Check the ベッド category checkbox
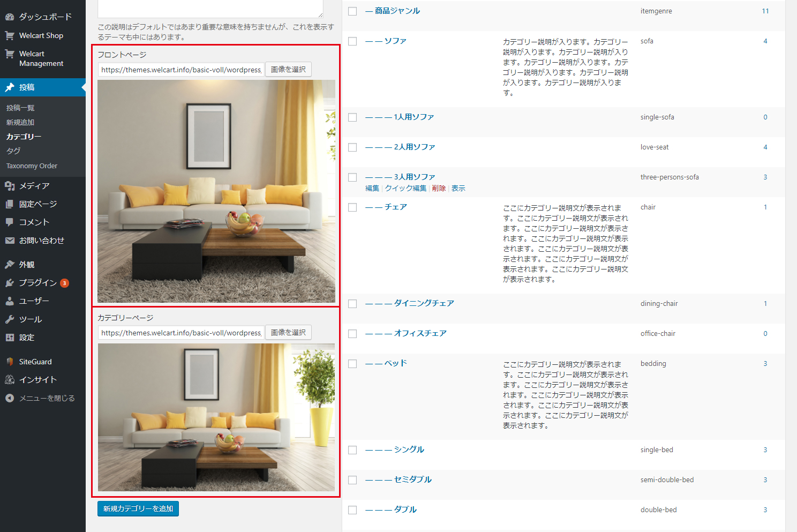This screenshot has width=797, height=532. 352,364
